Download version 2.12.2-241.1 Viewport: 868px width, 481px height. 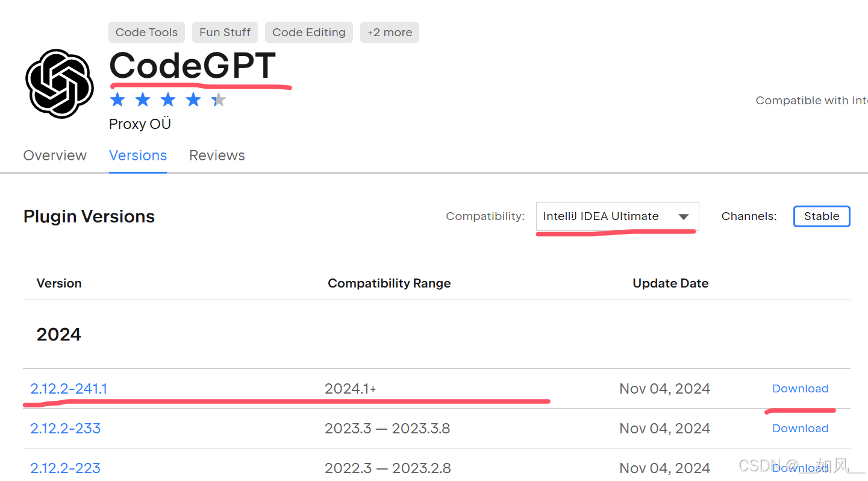pos(801,389)
